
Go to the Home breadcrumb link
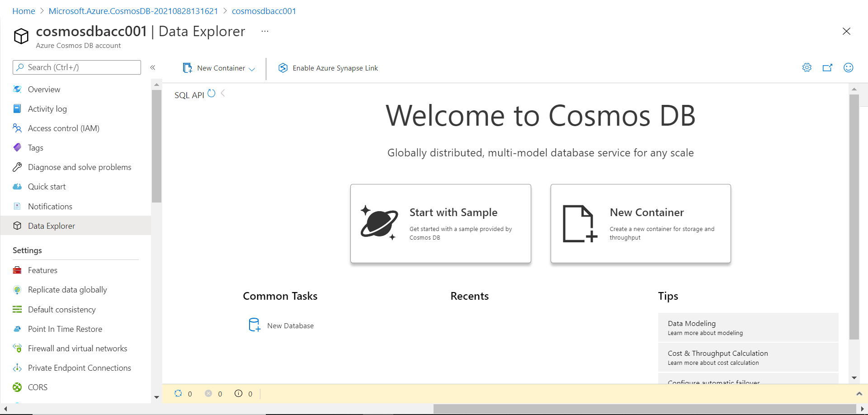(x=24, y=11)
